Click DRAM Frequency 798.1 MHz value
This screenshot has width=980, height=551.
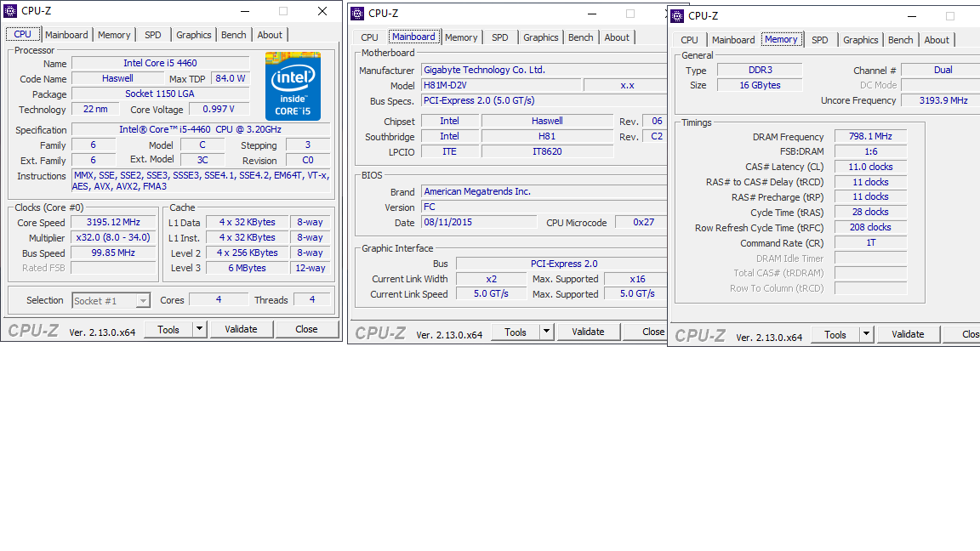[870, 136]
